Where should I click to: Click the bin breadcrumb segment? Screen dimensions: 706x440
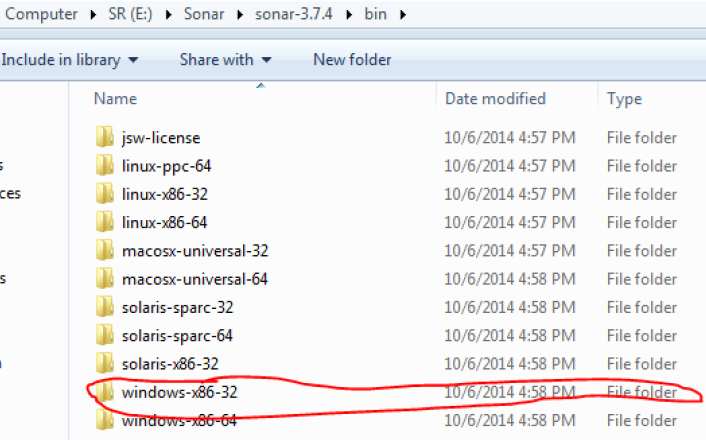coord(376,14)
